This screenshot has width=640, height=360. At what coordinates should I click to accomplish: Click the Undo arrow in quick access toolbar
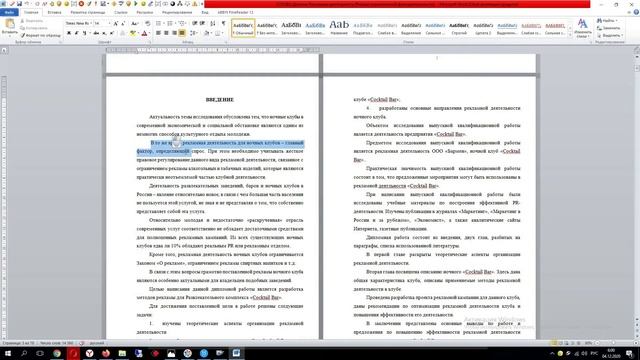point(27,4)
